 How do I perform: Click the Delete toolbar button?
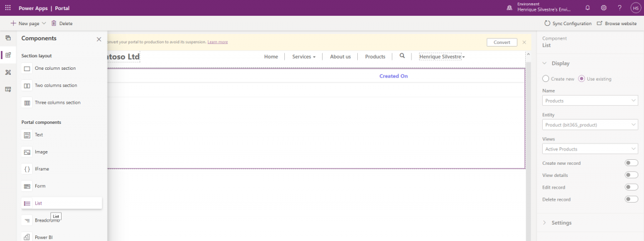pyautogui.click(x=62, y=23)
